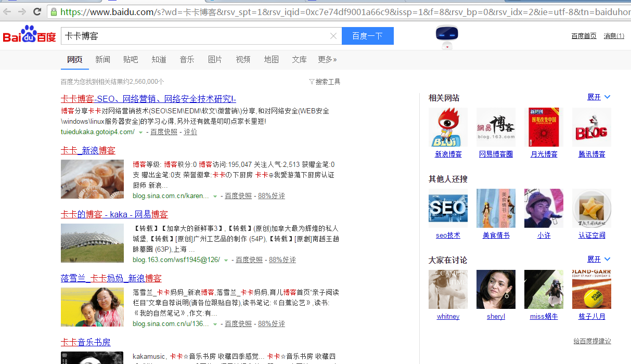Clear the search box with the X icon
The image size is (631, 364).
(333, 36)
